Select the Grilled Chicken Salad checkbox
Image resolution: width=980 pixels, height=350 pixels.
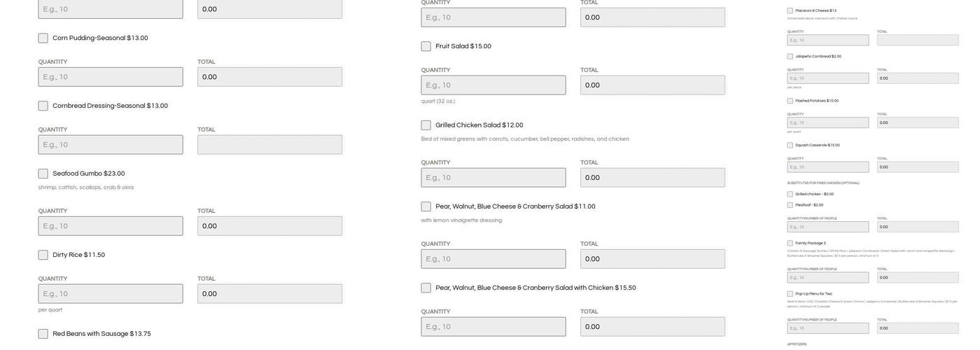(x=426, y=125)
